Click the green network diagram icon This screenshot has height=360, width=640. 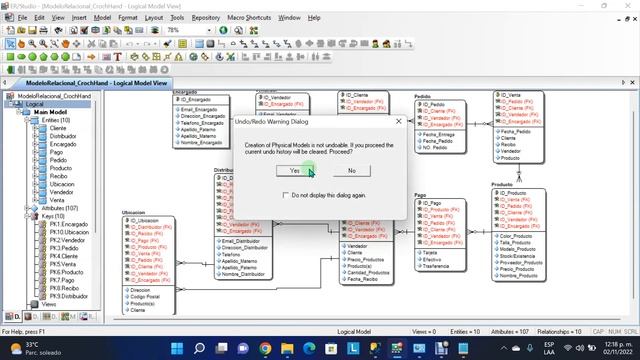pyautogui.click(x=254, y=30)
